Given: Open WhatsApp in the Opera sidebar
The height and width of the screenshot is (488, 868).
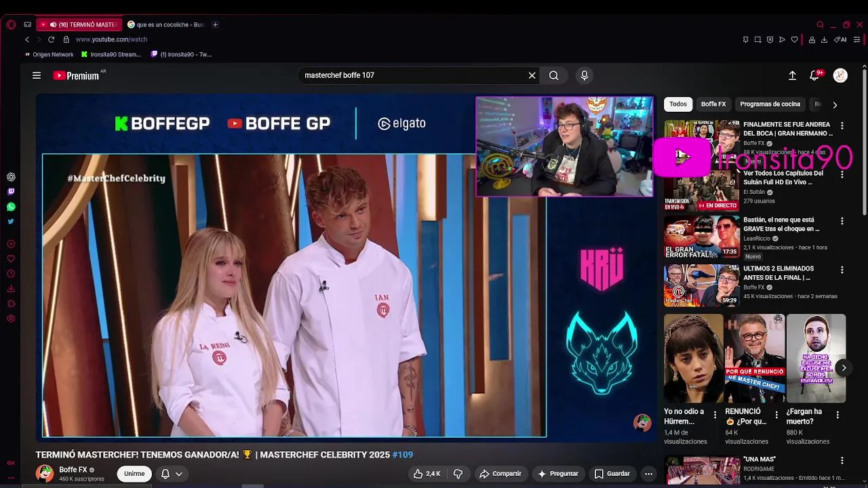Looking at the screenshot, I should 11,207.
